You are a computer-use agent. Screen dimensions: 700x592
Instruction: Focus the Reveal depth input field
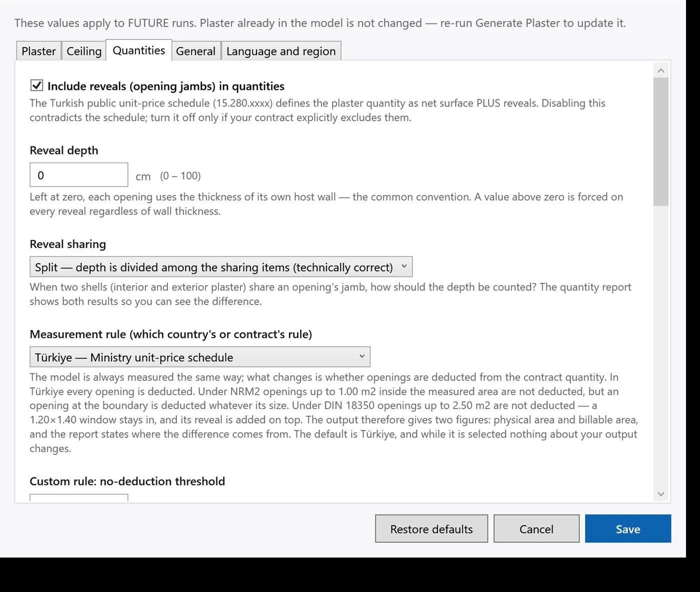click(79, 175)
